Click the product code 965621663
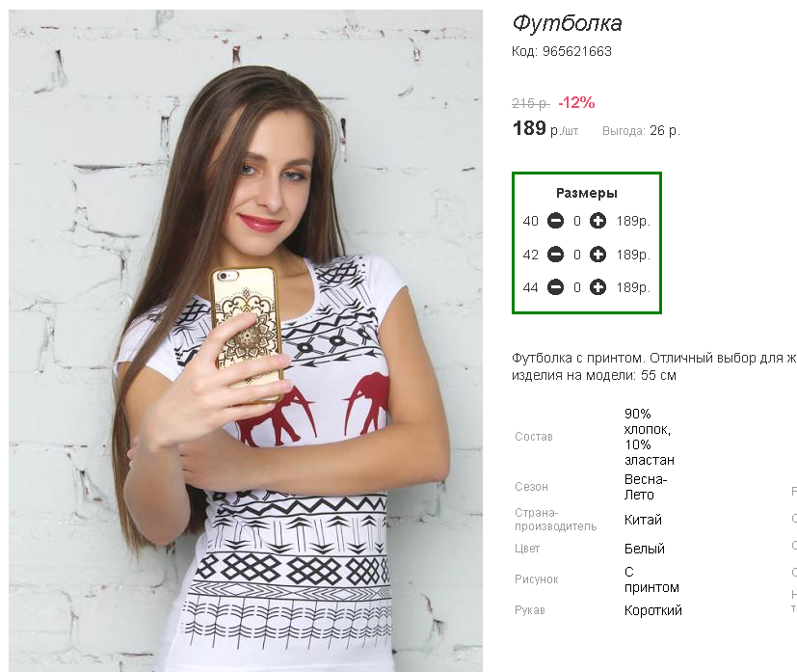 pyautogui.click(x=577, y=51)
